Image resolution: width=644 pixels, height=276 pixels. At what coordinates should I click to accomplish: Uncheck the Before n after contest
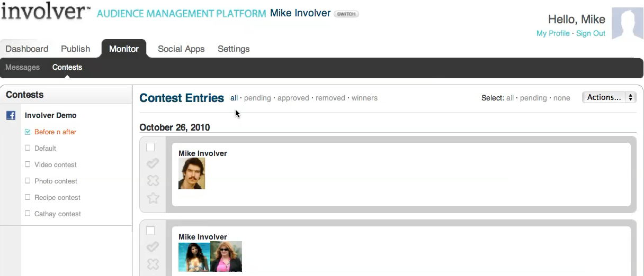[28, 132]
